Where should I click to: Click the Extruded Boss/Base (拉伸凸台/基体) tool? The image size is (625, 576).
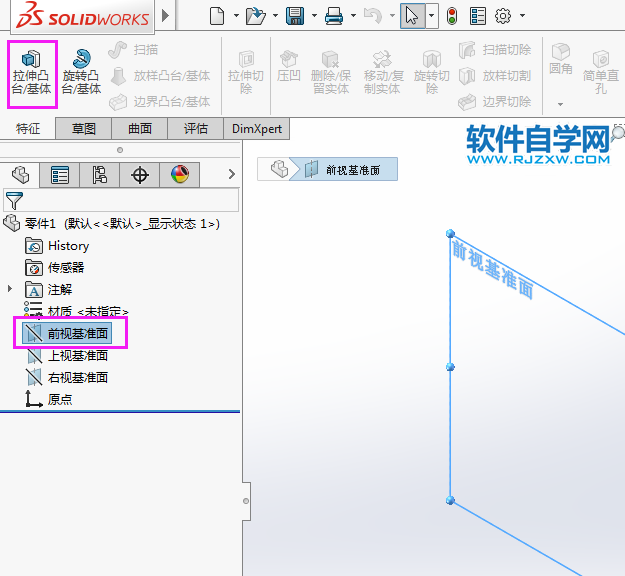tap(32, 73)
